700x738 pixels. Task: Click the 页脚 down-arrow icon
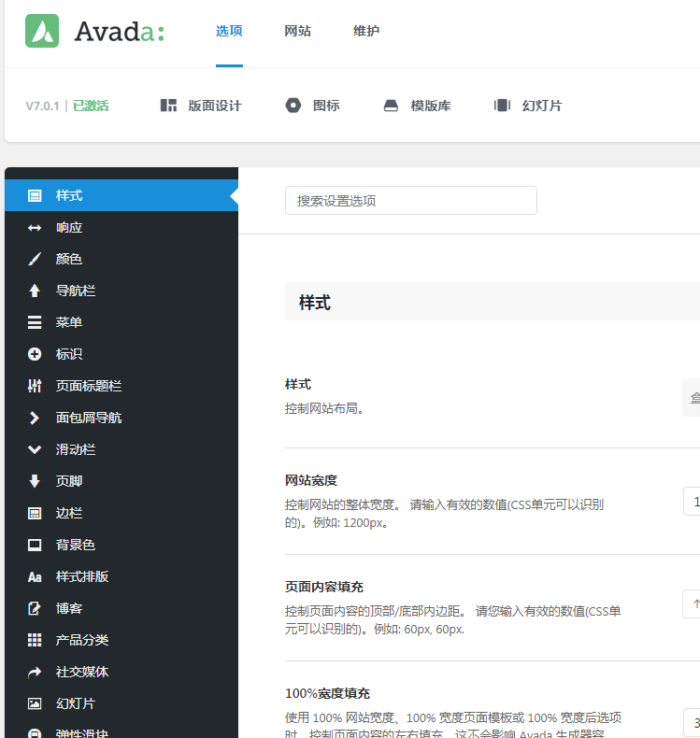coord(35,481)
